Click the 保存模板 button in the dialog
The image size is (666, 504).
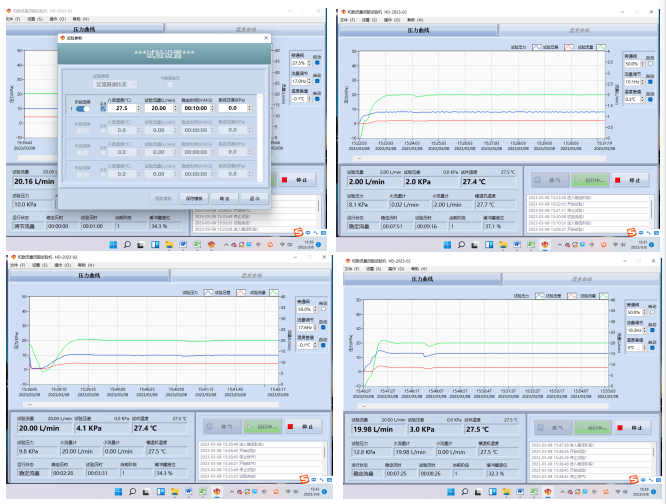[x=194, y=198]
